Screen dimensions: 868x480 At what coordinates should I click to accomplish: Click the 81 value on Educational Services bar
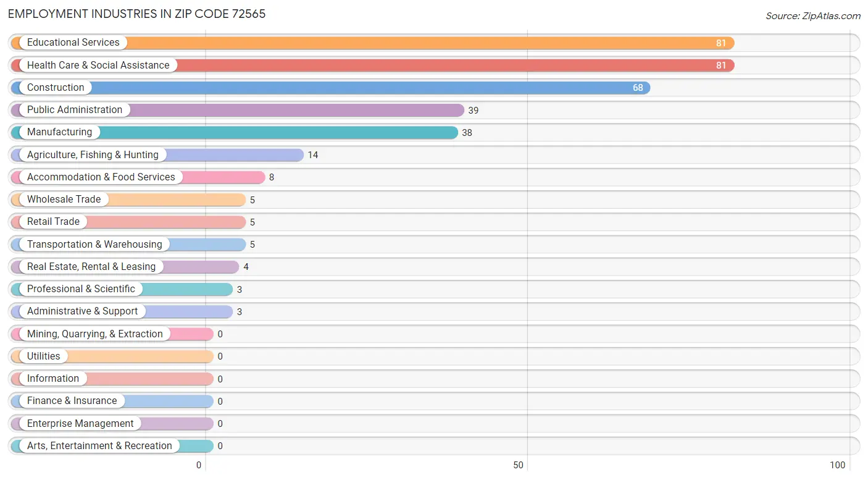click(721, 43)
